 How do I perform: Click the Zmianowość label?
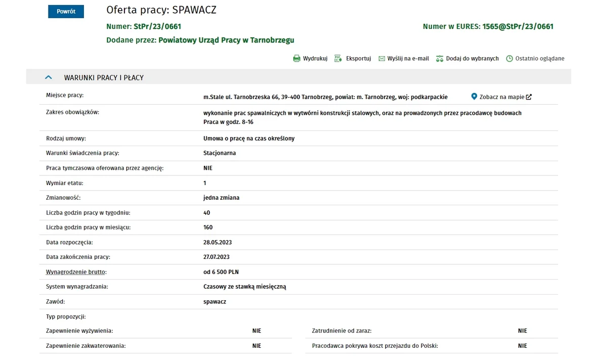63,198
